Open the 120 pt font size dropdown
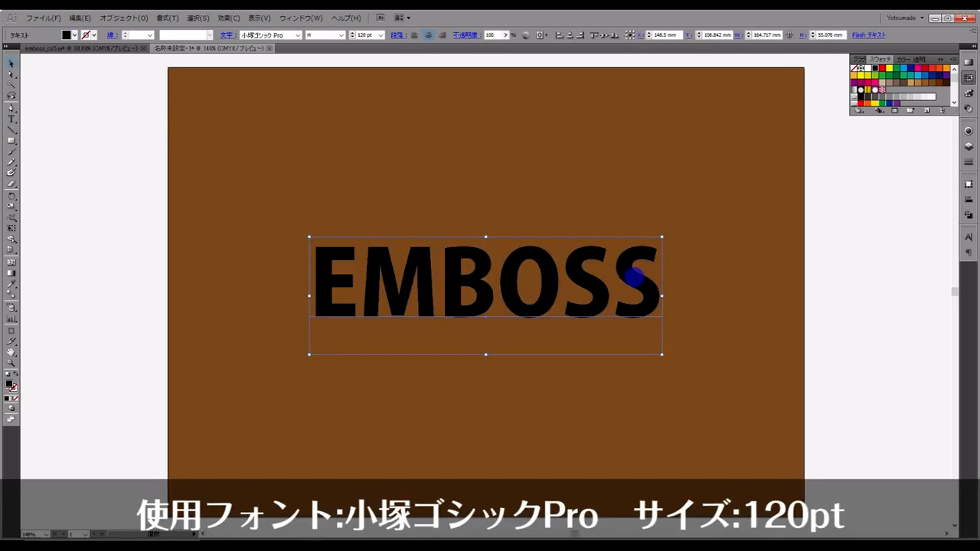The image size is (980, 551). click(381, 35)
